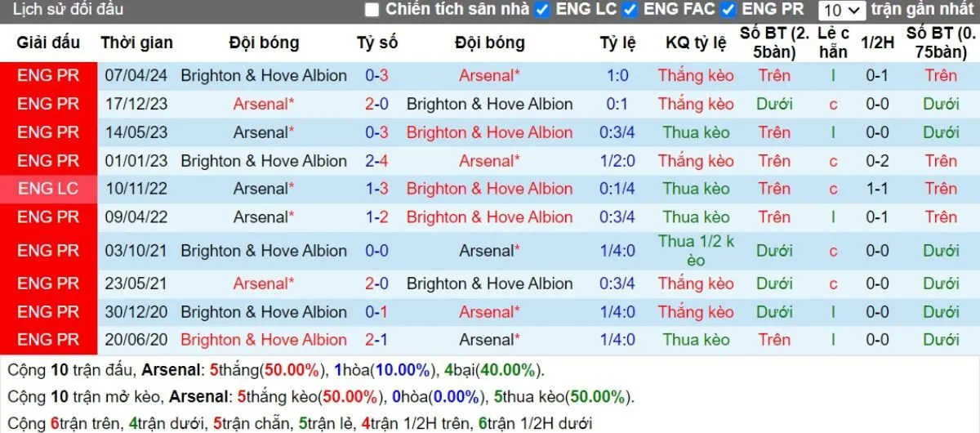Open the 0-1 score of the 30/12/20 match

pyautogui.click(x=376, y=312)
